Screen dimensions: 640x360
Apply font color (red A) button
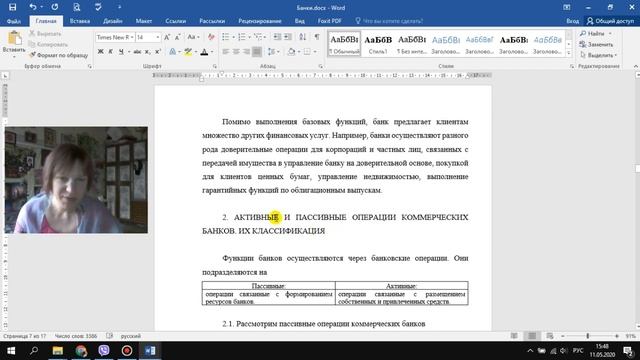click(x=204, y=52)
